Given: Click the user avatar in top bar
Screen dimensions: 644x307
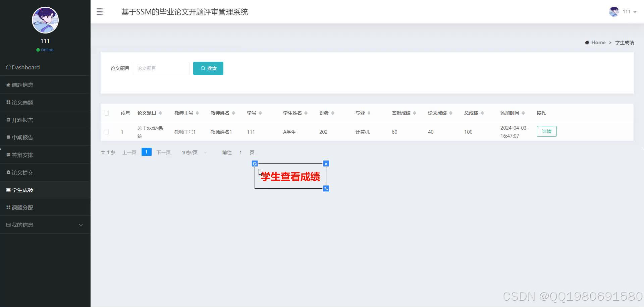Looking at the screenshot, I should [x=613, y=11].
